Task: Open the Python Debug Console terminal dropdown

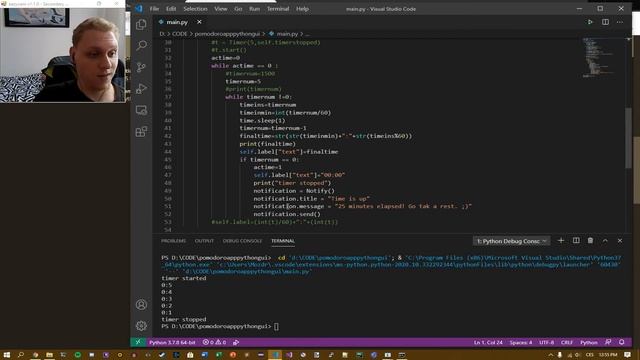Action: point(511,241)
